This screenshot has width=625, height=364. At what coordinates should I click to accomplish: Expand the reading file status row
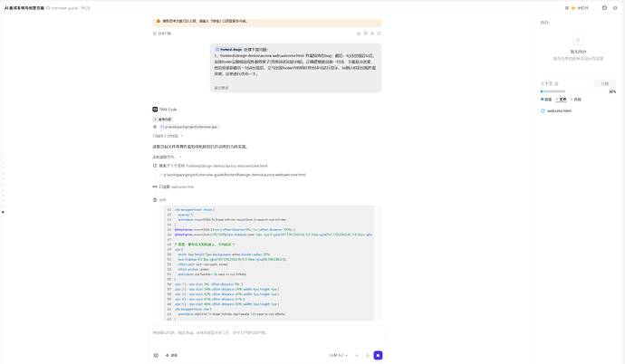[167, 157]
